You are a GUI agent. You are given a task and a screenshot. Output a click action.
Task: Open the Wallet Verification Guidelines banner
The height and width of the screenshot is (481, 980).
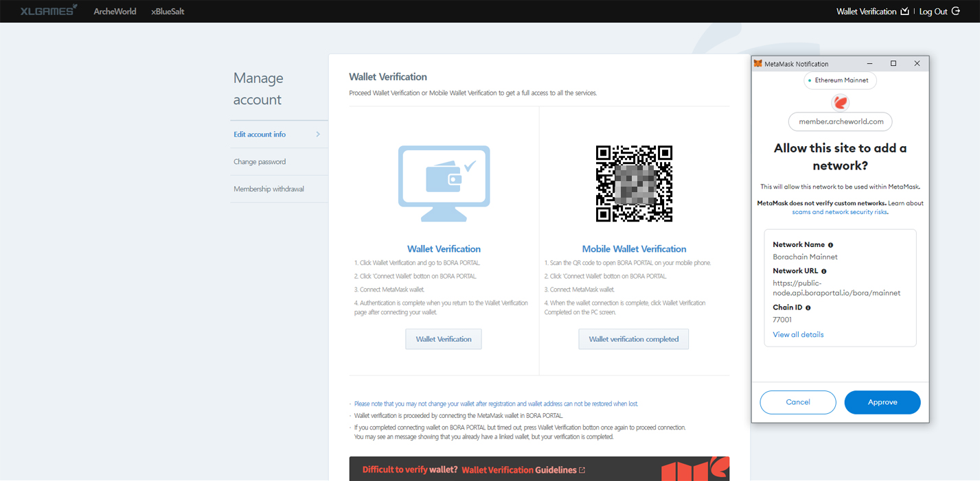pyautogui.click(x=539, y=469)
